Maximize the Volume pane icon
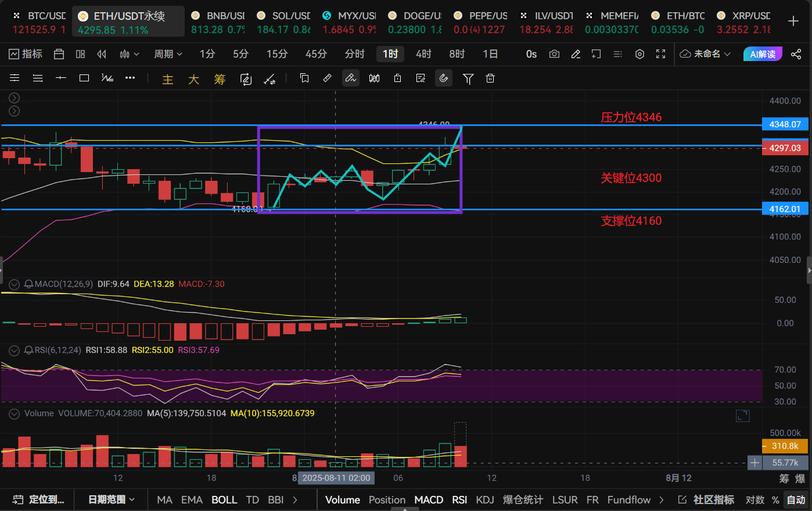This screenshot has width=812, height=511. coord(742,416)
